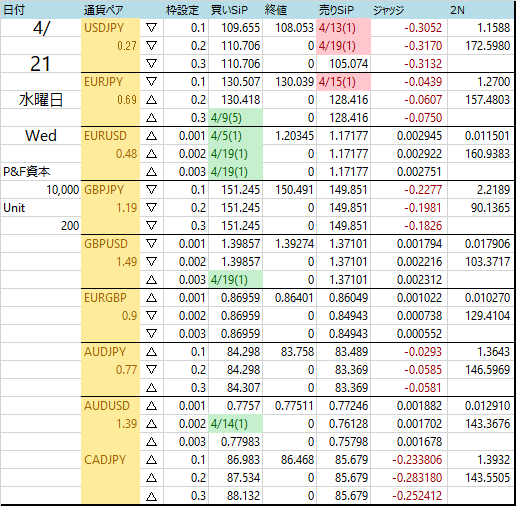Viewport: 516px width, 506px height.
Task: Click the 日付 column header
Action: click(x=14, y=10)
